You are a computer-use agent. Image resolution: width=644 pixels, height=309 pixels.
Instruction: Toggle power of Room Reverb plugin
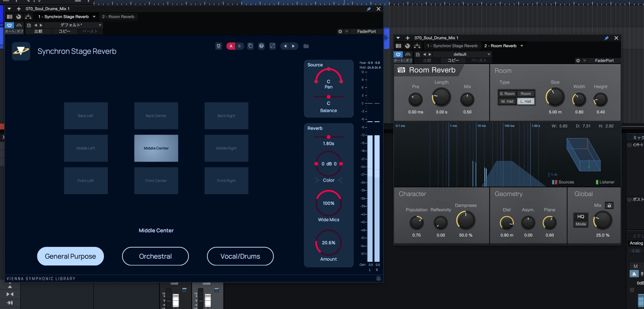pos(398,54)
